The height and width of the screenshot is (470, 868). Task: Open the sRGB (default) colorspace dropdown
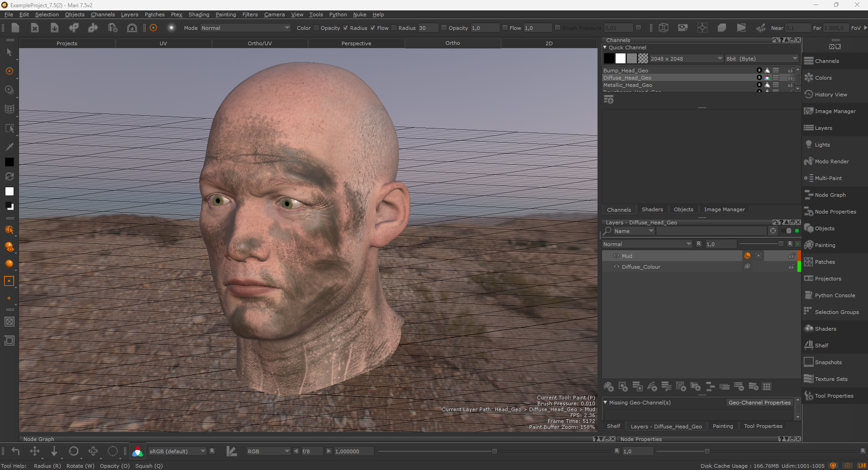(177, 451)
